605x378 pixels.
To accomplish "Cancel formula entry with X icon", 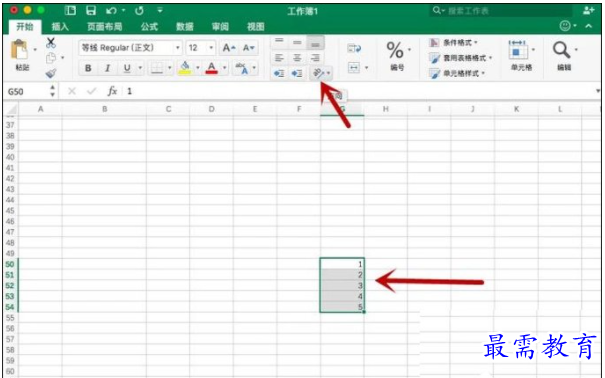I will click(72, 91).
